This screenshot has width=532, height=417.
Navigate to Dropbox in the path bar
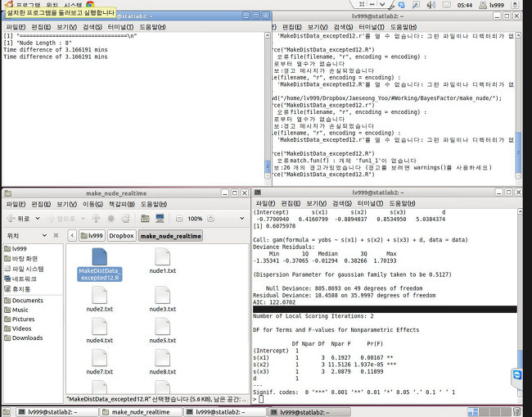coord(121,236)
